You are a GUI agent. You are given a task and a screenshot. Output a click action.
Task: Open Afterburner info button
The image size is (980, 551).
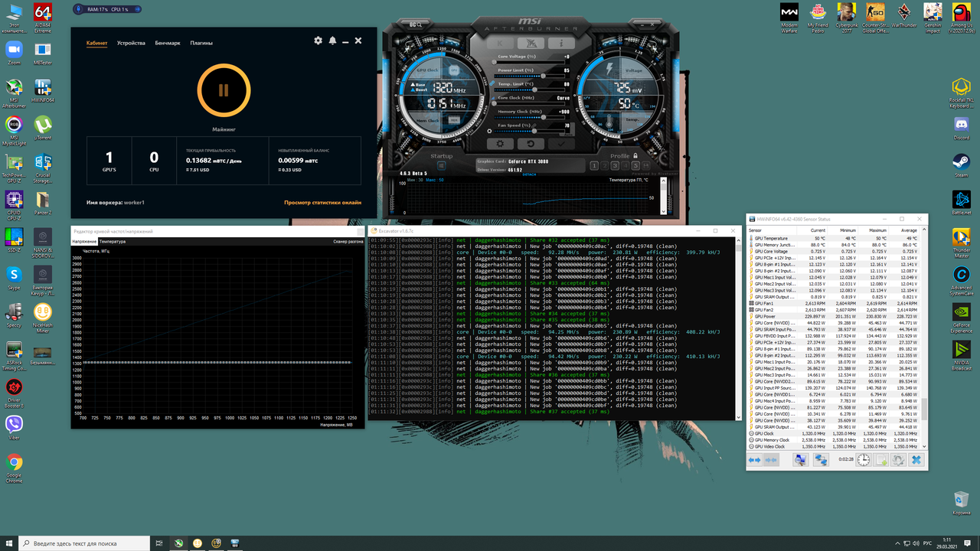click(x=561, y=44)
